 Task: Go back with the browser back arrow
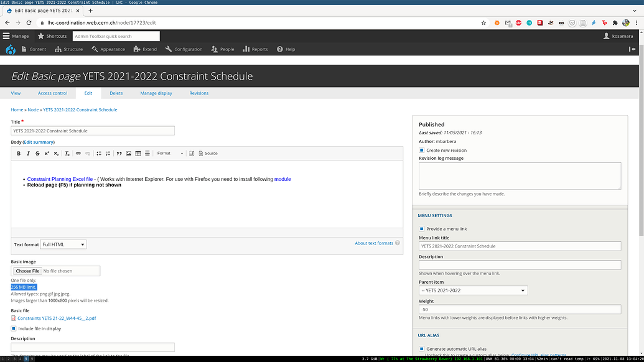[7, 23]
